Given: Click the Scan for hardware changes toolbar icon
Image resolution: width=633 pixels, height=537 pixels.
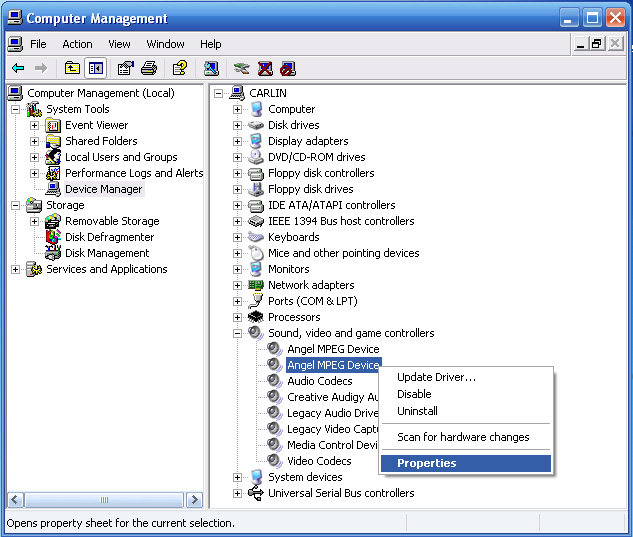Looking at the screenshot, I should [x=211, y=68].
